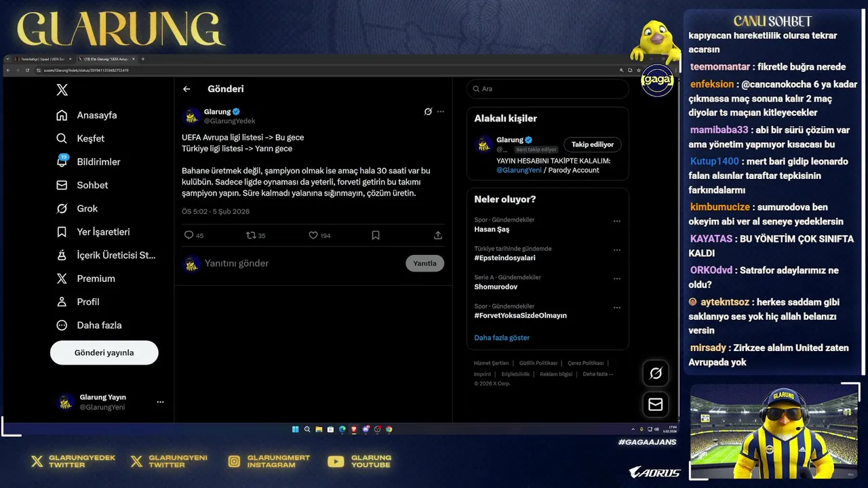The height and width of the screenshot is (488, 868).
Task: Click the post timestamp ÖS 5:02 · 5 Şub 2026
Action: (216, 211)
